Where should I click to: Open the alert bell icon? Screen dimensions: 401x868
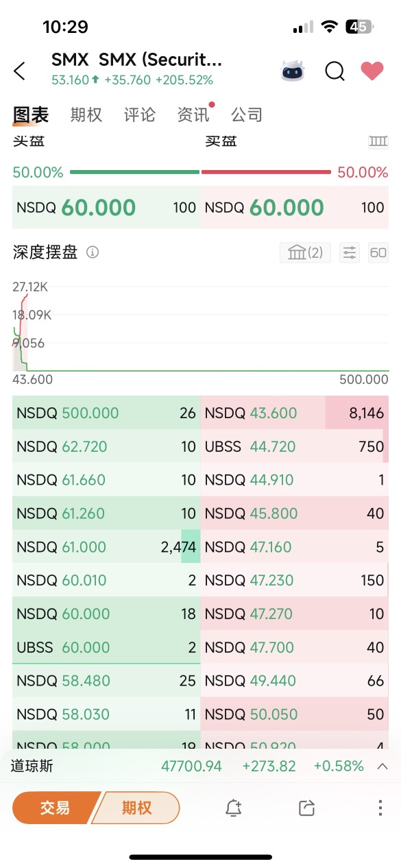tap(233, 808)
